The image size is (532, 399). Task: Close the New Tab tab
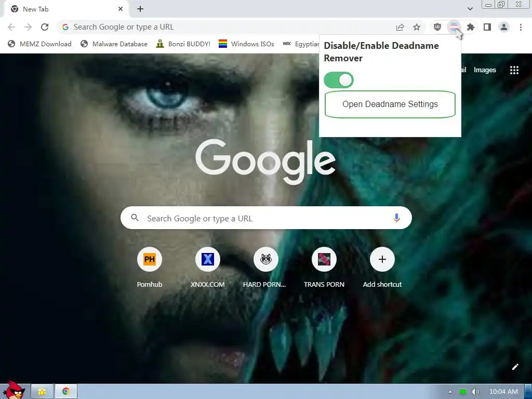pyautogui.click(x=121, y=9)
